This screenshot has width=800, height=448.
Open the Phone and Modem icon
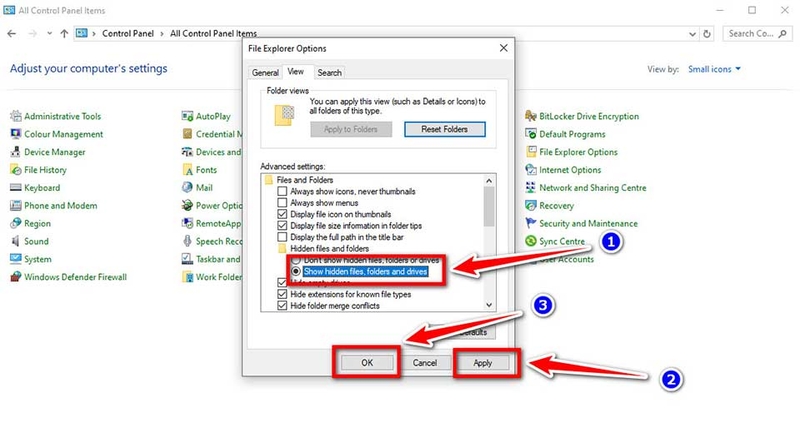[16, 206]
